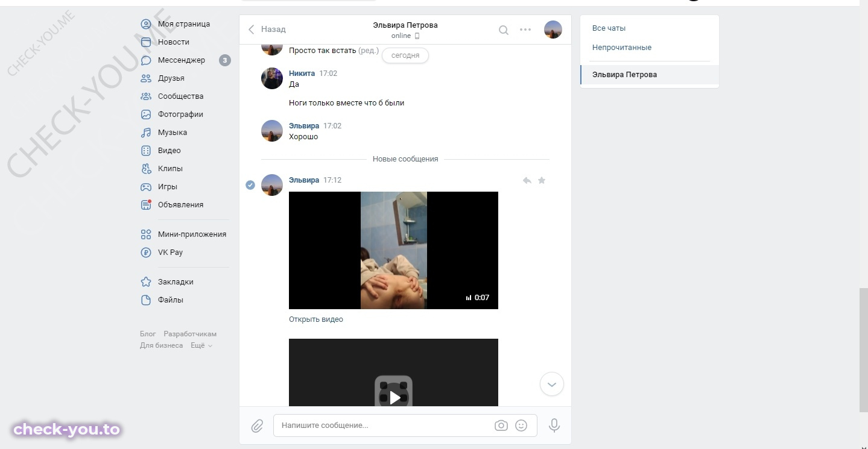Open the three-dots chat actions menu
The image size is (868, 449).
[x=525, y=30]
